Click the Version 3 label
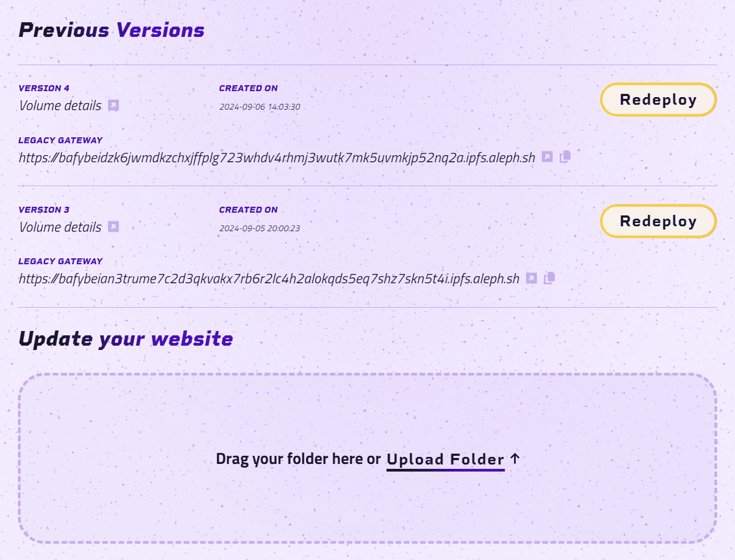The height and width of the screenshot is (560, 735). [43, 209]
